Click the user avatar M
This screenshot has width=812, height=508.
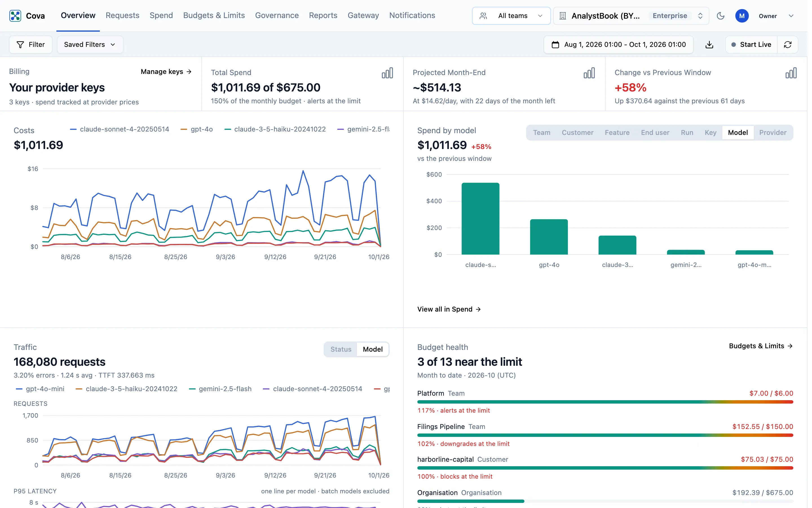click(x=742, y=16)
